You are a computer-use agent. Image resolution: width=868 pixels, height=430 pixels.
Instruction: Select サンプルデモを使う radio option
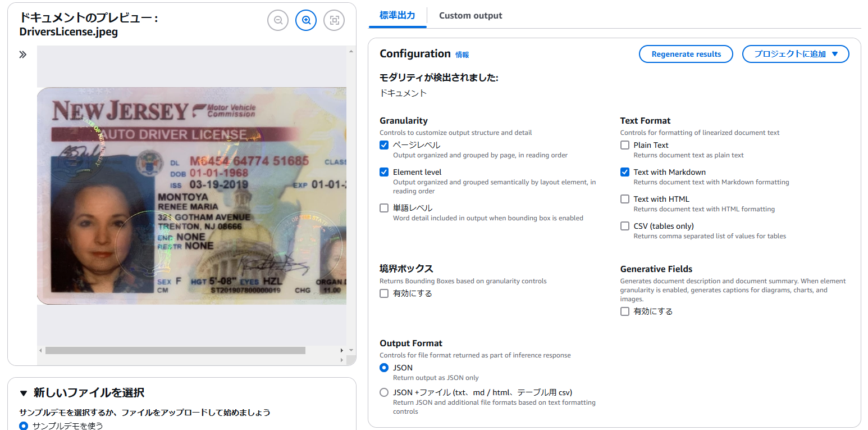click(24, 426)
